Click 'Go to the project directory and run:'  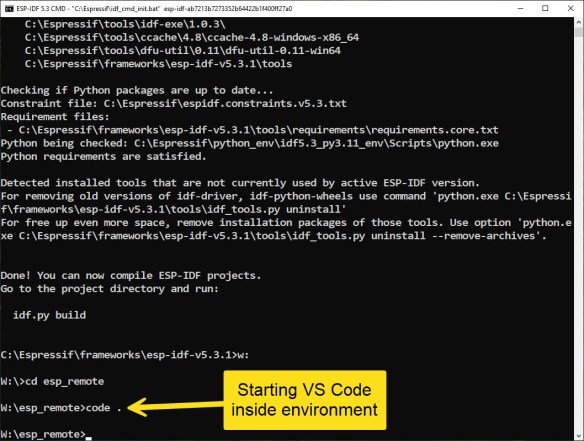(x=110, y=289)
